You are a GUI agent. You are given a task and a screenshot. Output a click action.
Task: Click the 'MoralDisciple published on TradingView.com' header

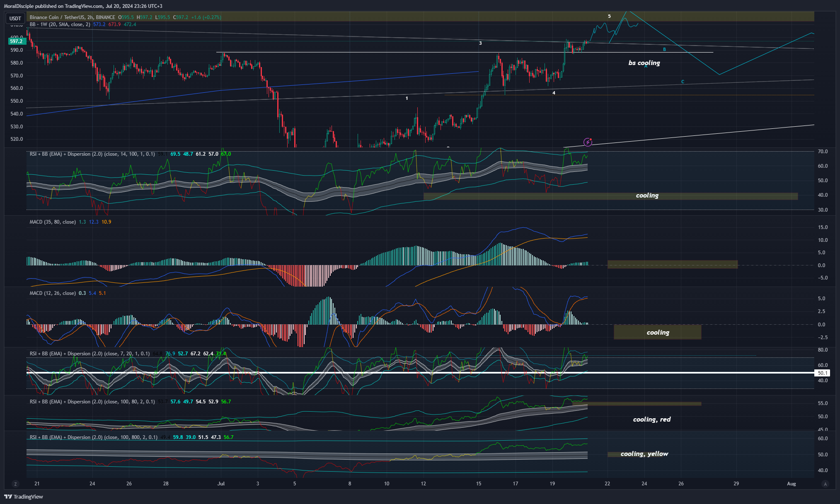(83, 6)
